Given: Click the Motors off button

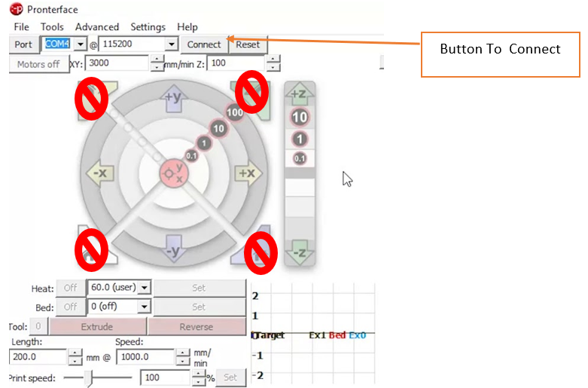Looking at the screenshot, I should (38, 64).
